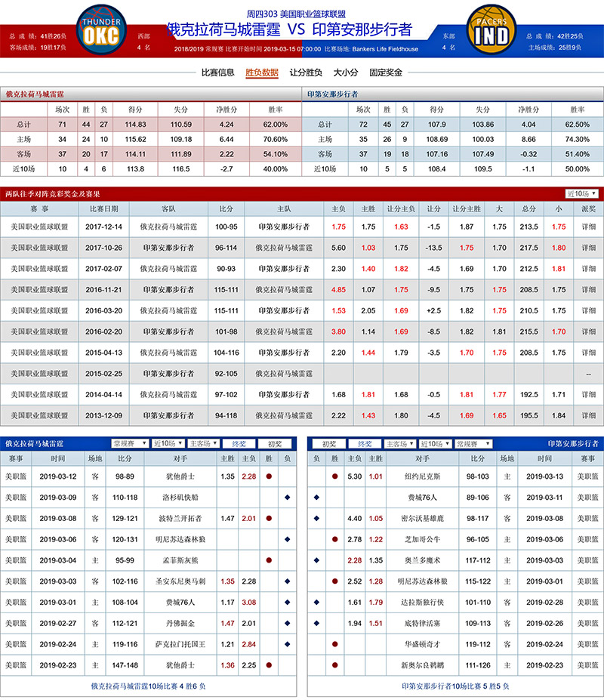Screen dimensions: 604x700
Task: Open 近10场 dropdown in head-to-head header
Action: point(581,194)
